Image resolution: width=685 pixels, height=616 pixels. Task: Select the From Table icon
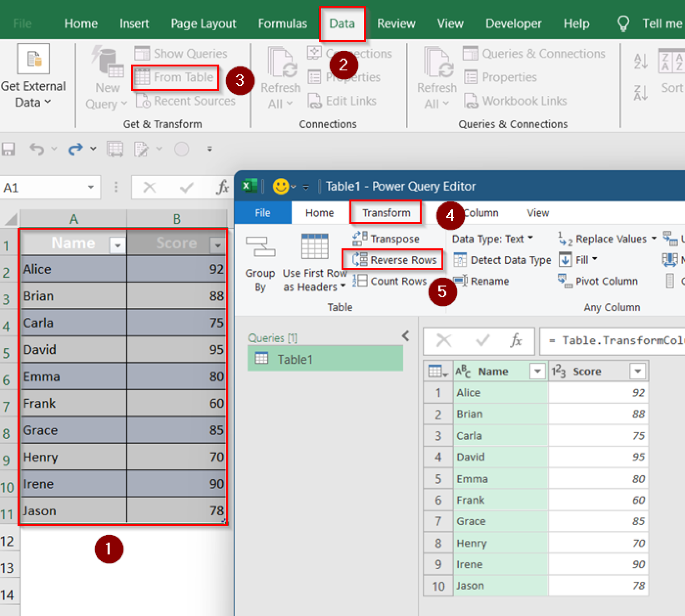coord(174,77)
